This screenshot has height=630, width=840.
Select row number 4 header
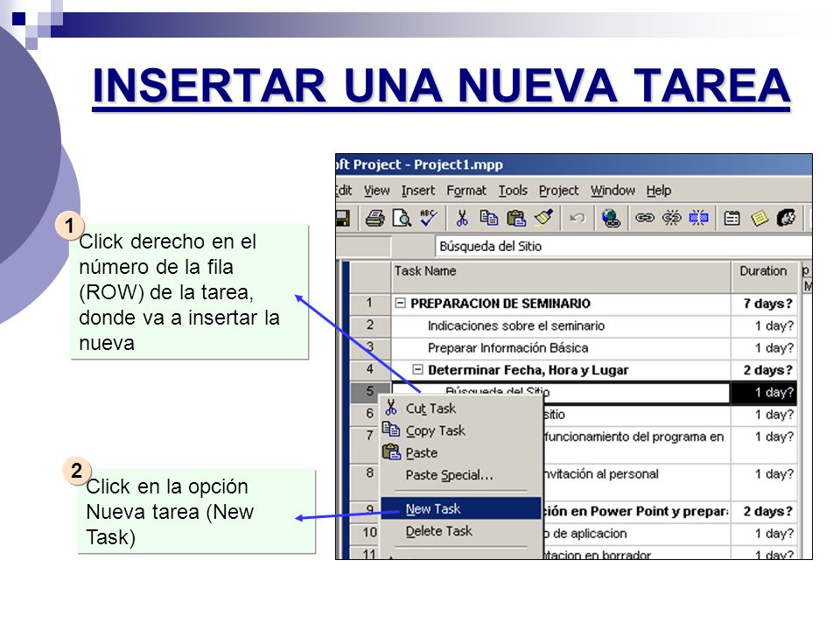click(370, 370)
